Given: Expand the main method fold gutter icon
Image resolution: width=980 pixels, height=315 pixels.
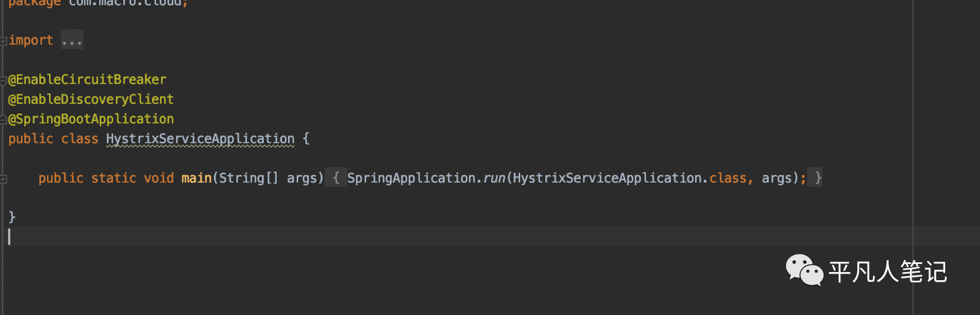Looking at the screenshot, I should tap(3, 179).
